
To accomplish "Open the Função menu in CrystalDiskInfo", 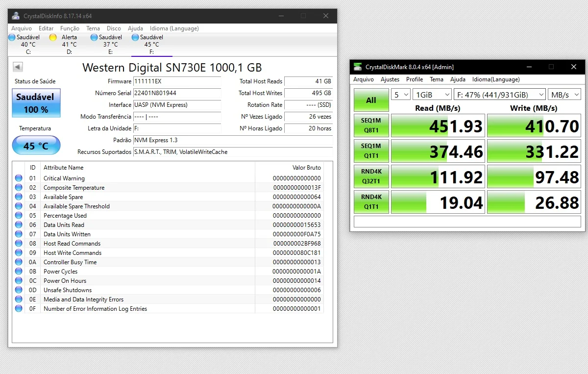I will (70, 28).
